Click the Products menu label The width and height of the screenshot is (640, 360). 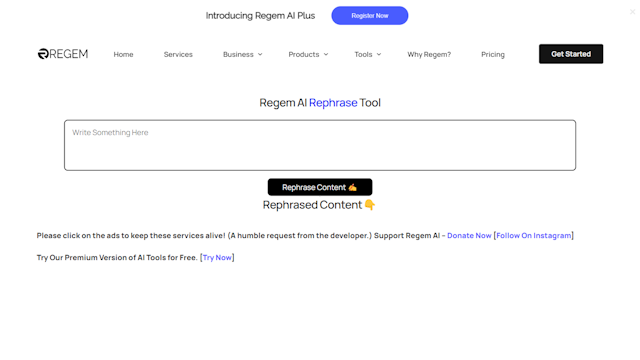click(304, 54)
